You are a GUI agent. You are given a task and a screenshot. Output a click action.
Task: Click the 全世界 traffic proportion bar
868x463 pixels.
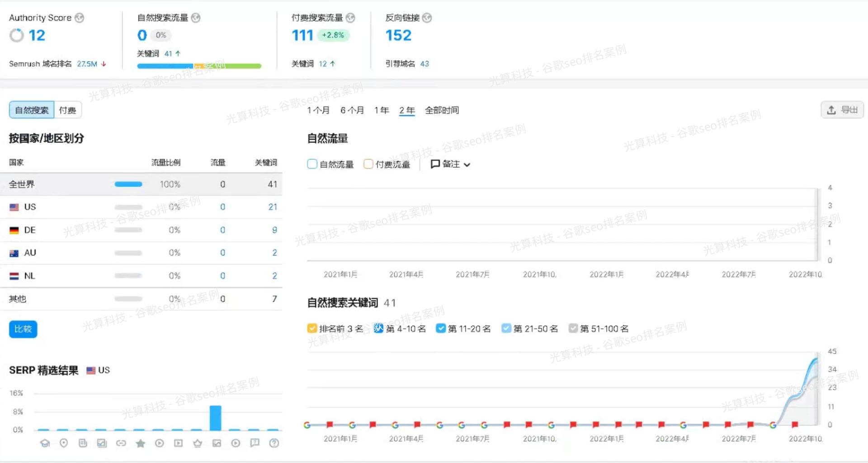point(128,184)
